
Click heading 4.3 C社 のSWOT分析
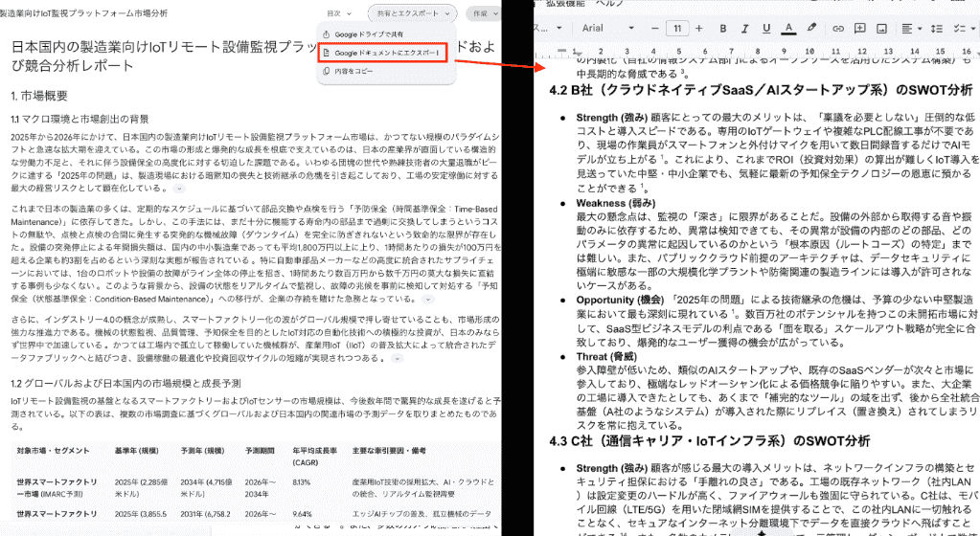(710, 441)
